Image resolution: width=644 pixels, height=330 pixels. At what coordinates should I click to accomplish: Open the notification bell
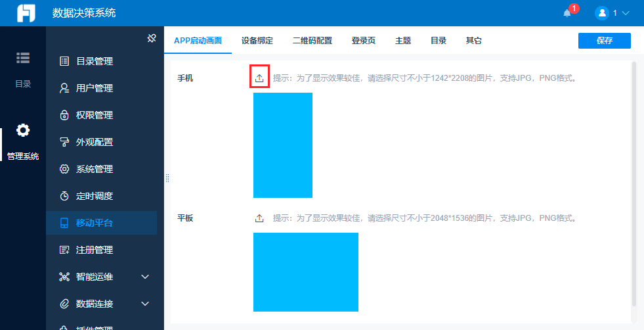point(567,13)
